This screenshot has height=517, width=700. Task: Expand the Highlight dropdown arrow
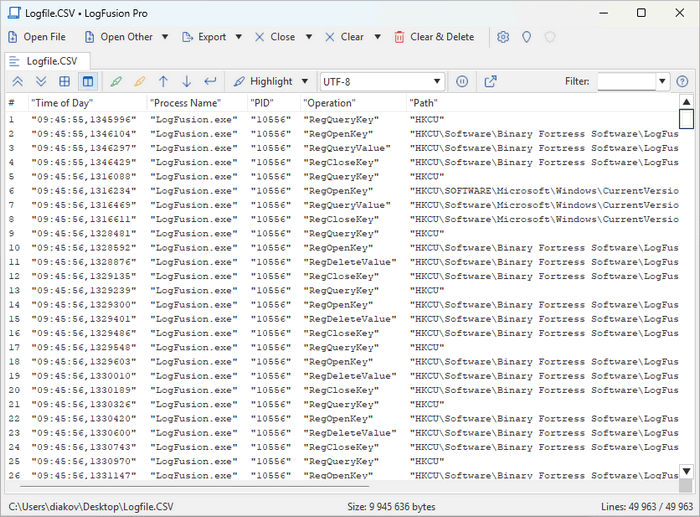coord(303,81)
